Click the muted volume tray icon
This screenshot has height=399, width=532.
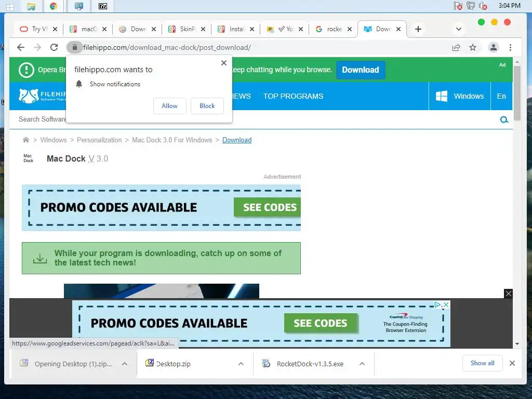pyautogui.click(x=483, y=6)
